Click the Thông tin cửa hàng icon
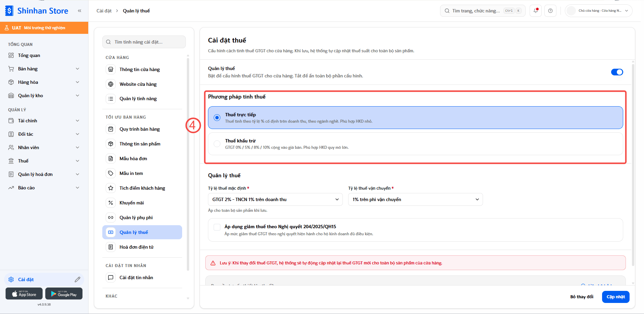This screenshot has width=644, height=314. 111,69
